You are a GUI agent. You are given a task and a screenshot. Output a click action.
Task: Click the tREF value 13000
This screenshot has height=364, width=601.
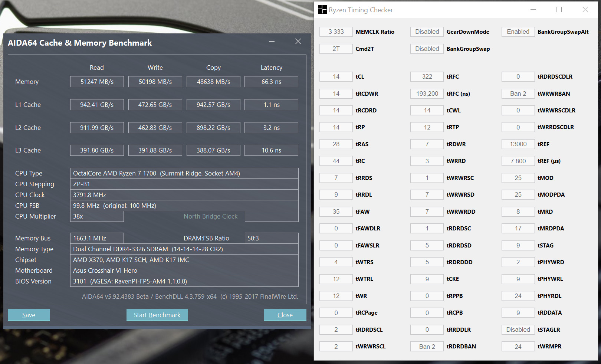click(518, 144)
